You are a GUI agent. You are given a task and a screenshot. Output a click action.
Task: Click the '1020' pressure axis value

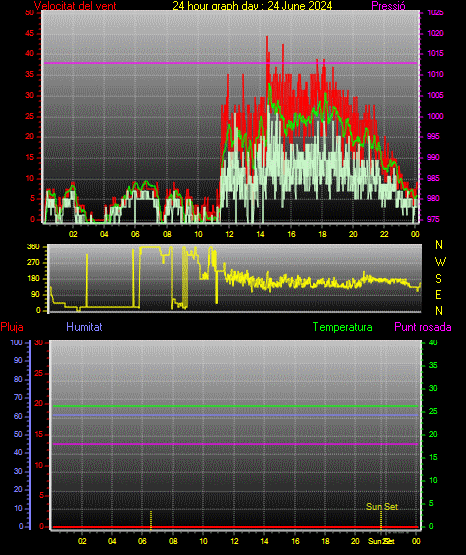pyautogui.click(x=436, y=33)
